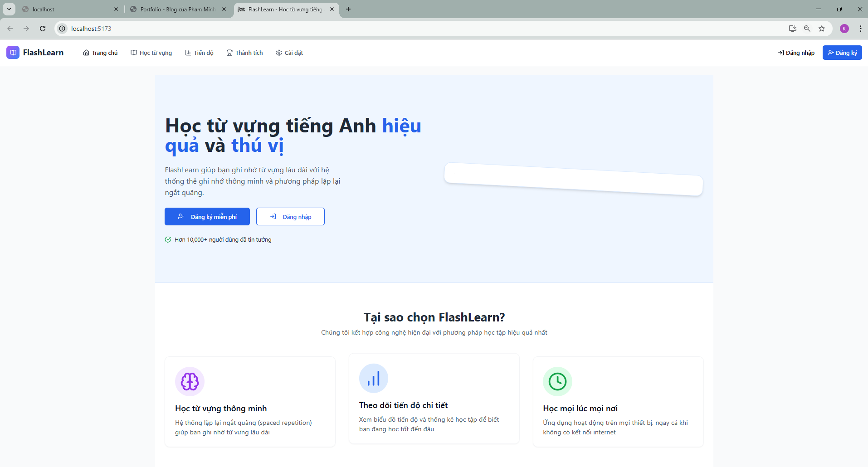Open Chrome's three-dot menu
The width and height of the screenshot is (868, 467).
[860, 29]
